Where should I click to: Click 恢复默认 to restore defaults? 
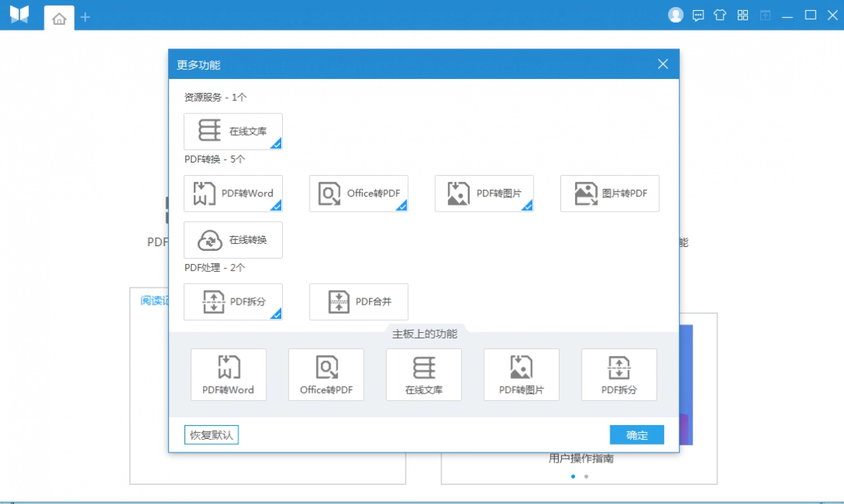click(x=211, y=434)
